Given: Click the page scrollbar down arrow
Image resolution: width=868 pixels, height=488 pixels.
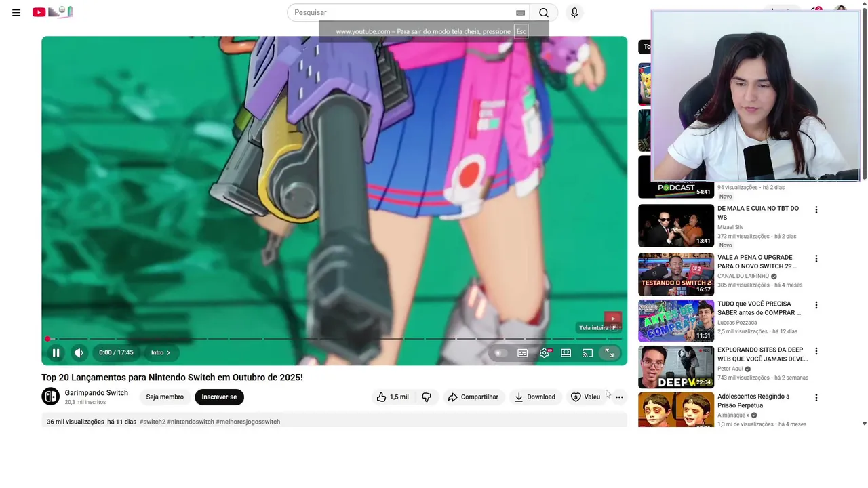Looking at the screenshot, I should (864, 424).
